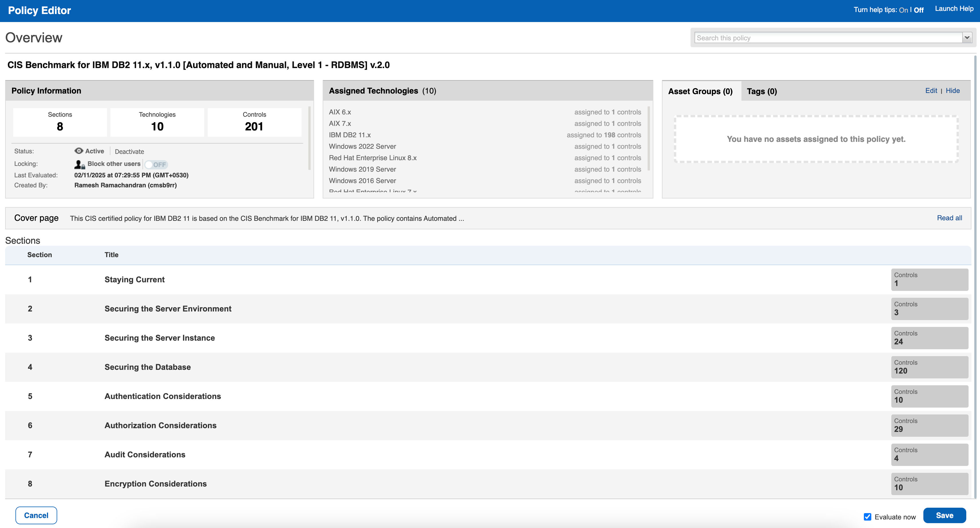Open the Read all cover page link
This screenshot has width=980, height=528.
tap(949, 218)
